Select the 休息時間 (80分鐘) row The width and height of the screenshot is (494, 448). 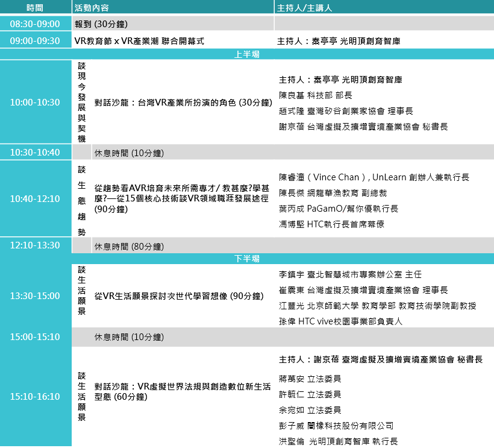129,246
